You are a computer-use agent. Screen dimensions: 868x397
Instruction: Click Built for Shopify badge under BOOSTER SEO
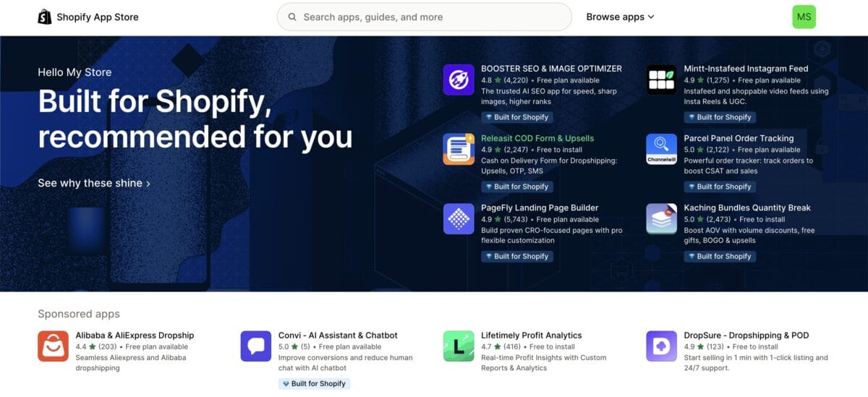[517, 117]
